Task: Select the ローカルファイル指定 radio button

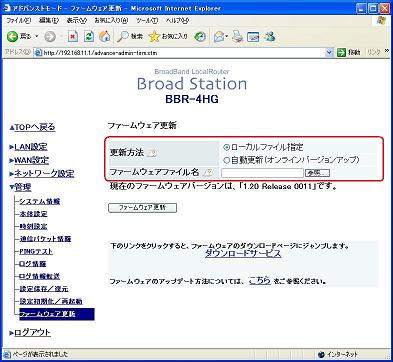Action: tap(227, 147)
